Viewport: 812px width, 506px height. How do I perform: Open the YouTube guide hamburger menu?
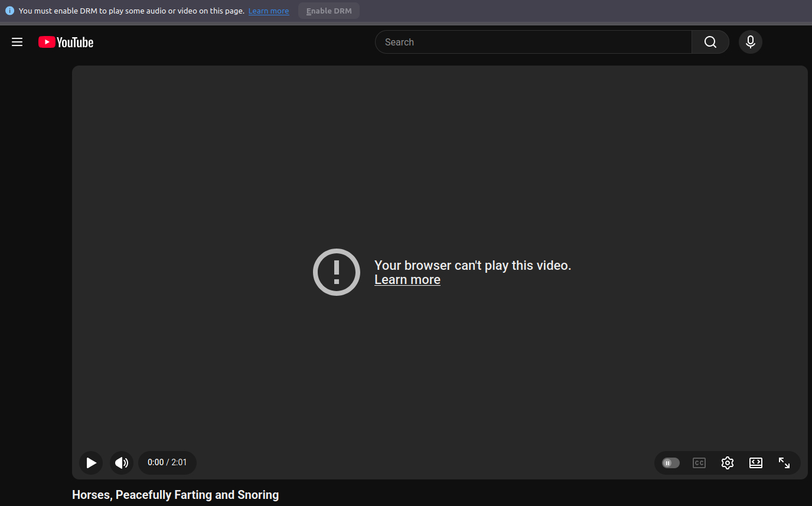(17, 42)
